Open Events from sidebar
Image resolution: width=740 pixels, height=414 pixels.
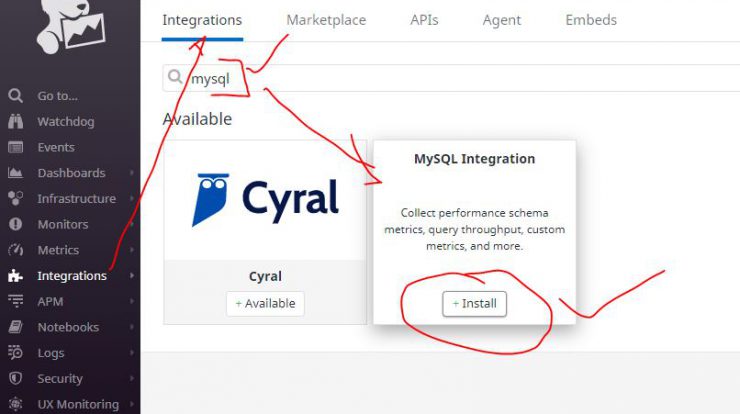click(x=56, y=147)
